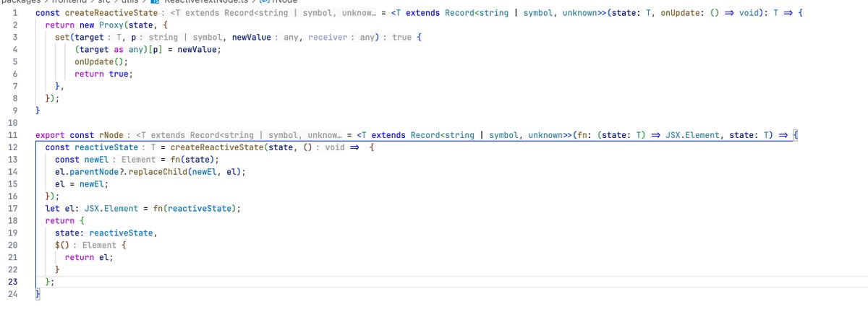Click the newValue parameter on line 3
The image size is (868, 320).
(x=252, y=37)
